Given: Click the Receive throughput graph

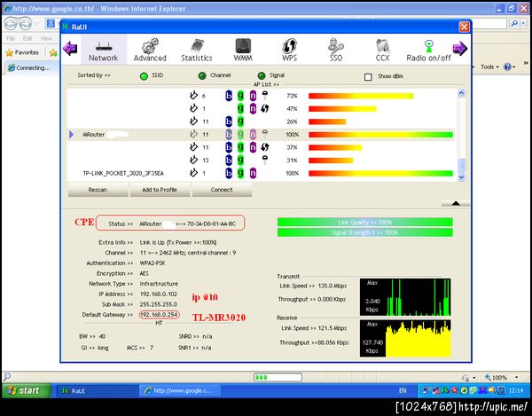Looking at the screenshot, I should click(x=405, y=339).
